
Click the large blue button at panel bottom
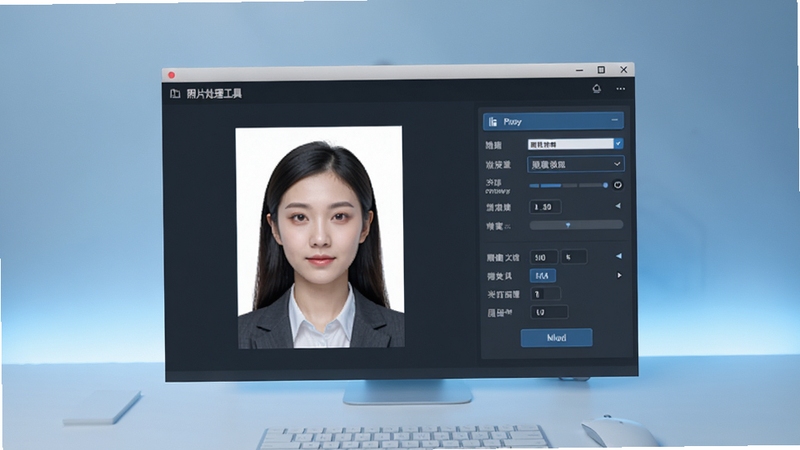tap(557, 338)
